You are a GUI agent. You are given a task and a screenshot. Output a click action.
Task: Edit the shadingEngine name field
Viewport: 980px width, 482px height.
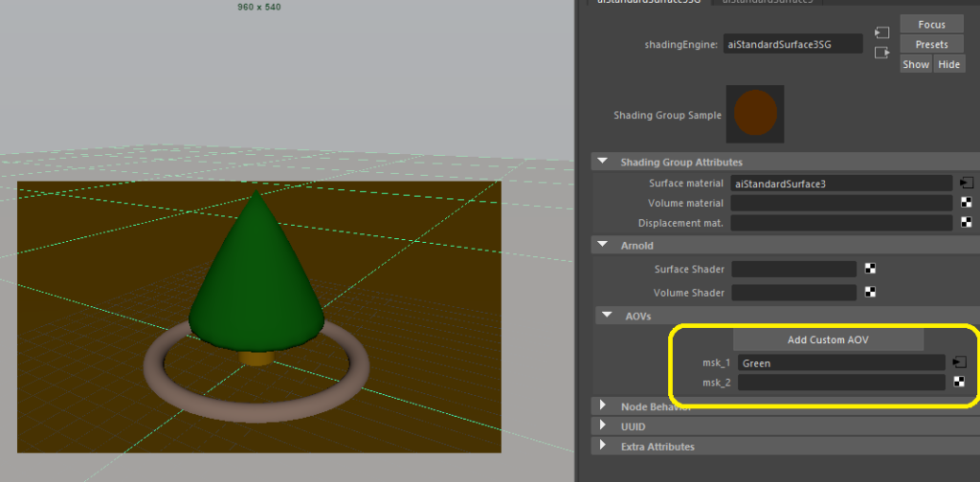coord(793,44)
